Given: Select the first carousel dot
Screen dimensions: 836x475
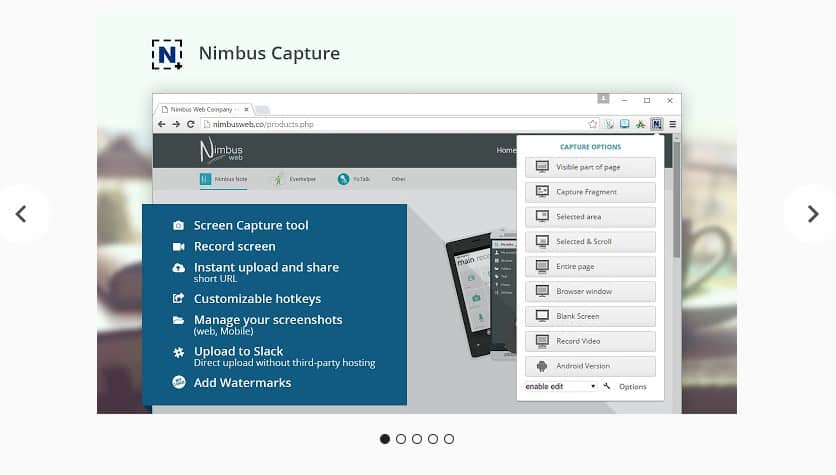Looking at the screenshot, I should point(385,439).
